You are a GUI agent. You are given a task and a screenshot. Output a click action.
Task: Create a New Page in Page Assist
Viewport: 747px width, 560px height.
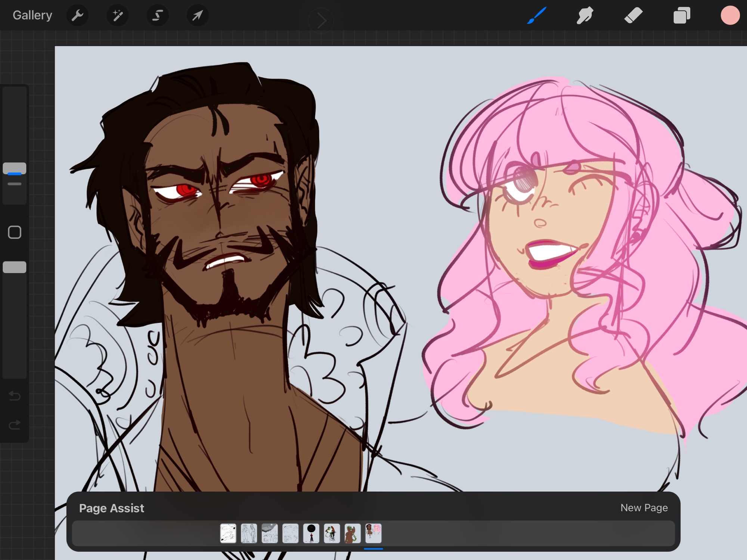pos(644,508)
